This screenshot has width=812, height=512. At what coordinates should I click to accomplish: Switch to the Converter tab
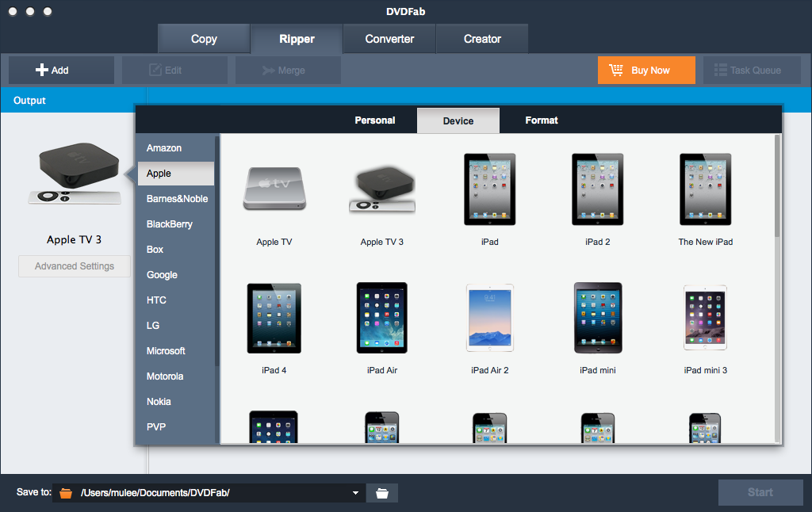click(x=389, y=39)
